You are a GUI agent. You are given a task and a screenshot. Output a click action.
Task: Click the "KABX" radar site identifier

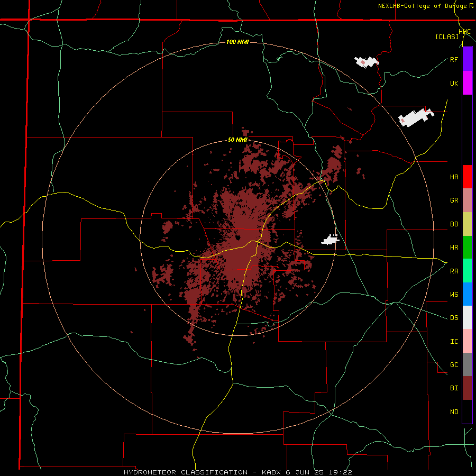click(271, 472)
